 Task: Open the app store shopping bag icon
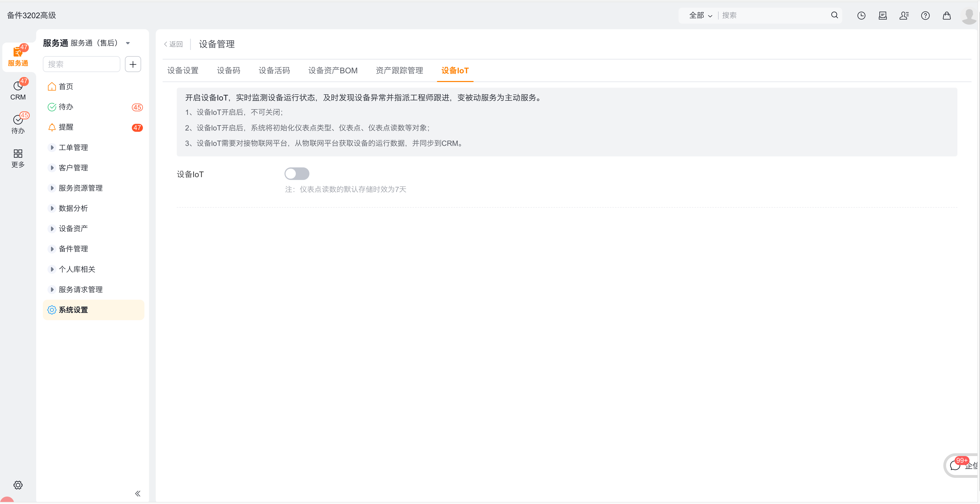[947, 16]
